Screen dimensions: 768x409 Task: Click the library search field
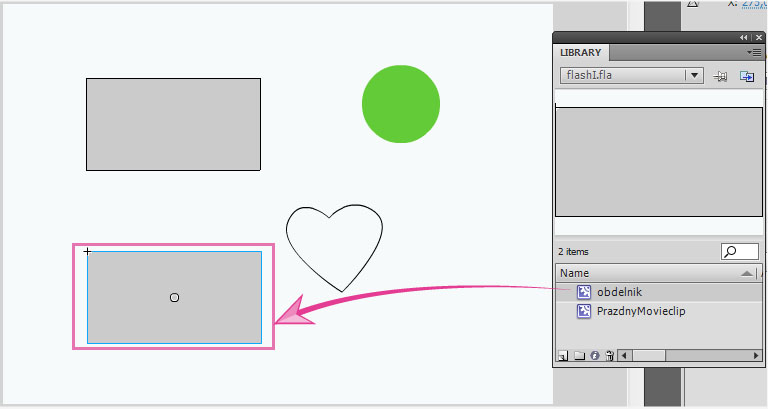pos(745,252)
